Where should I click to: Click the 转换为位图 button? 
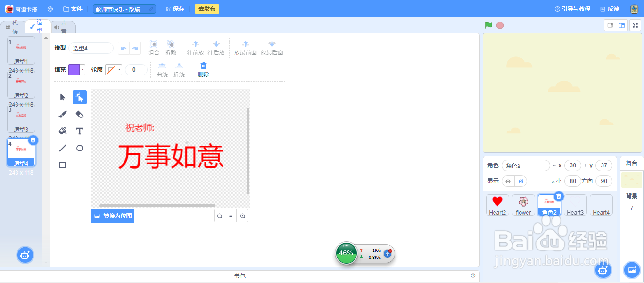[x=113, y=216]
